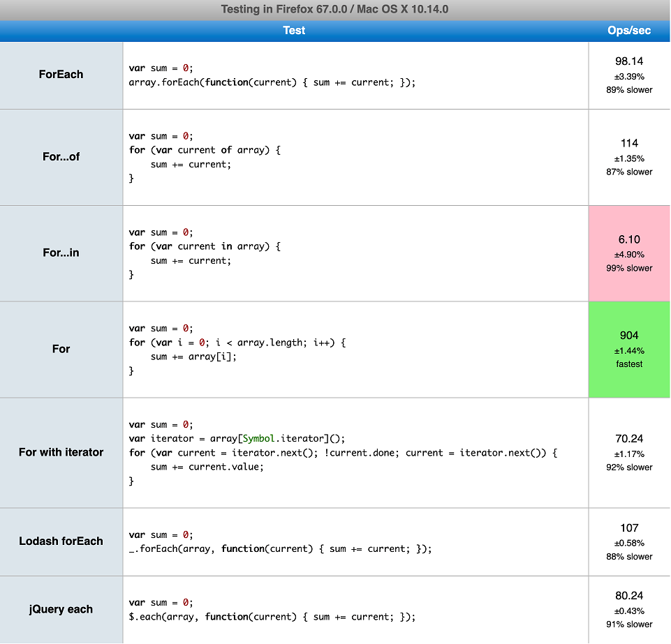Click the pink 6.10 slowest result cell

coord(629,253)
